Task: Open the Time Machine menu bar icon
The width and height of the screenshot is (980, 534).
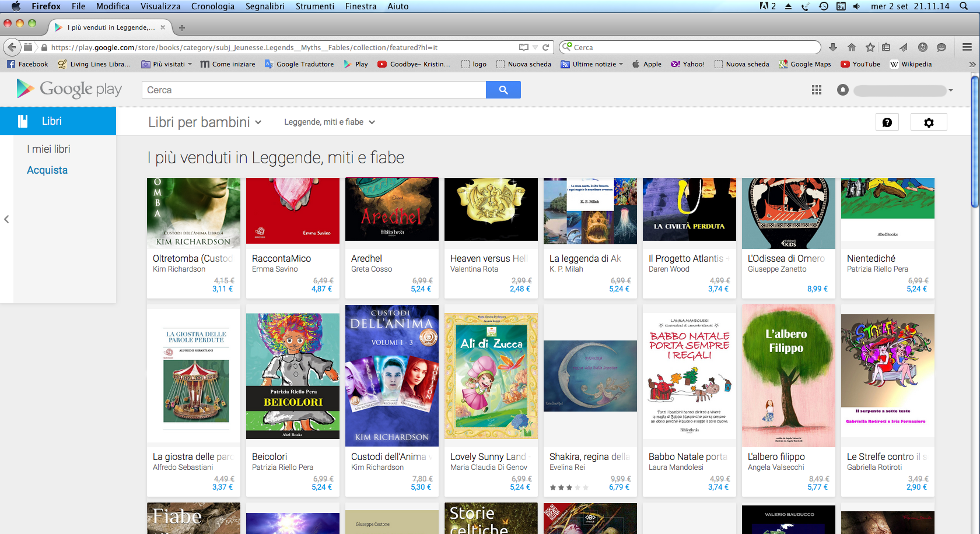Action: (x=824, y=6)
